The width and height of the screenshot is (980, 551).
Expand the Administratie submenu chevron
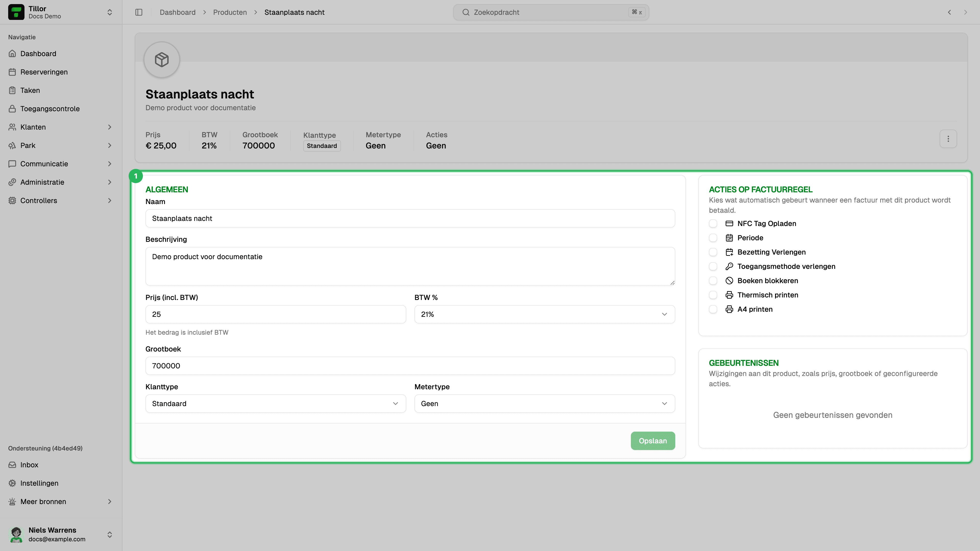[x=109, y=182]
